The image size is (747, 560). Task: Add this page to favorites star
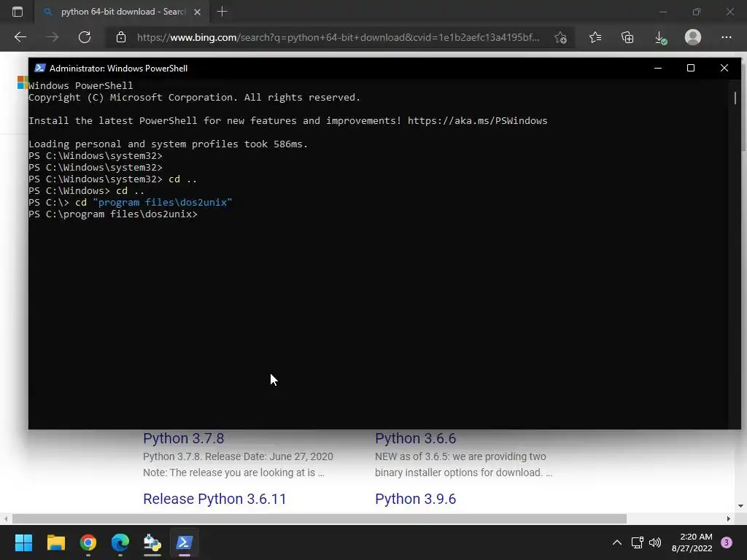(x=561, y=38)
